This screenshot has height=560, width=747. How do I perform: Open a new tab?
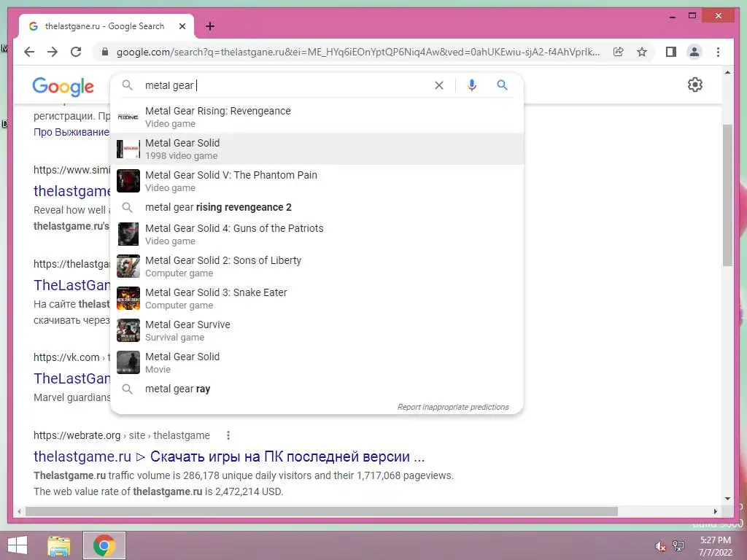tap(210, 26)
